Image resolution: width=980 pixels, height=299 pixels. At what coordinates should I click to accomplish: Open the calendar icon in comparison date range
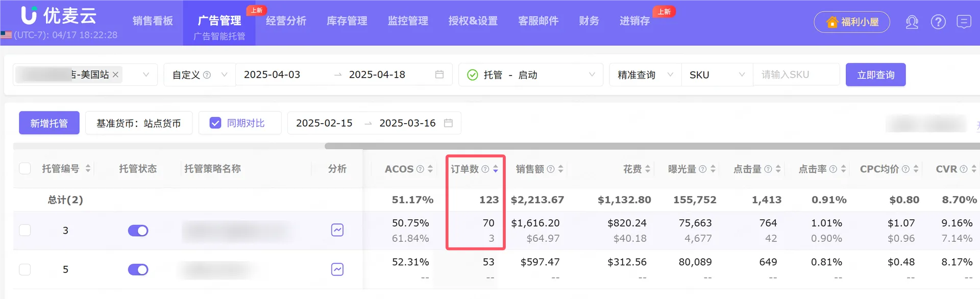449,123
